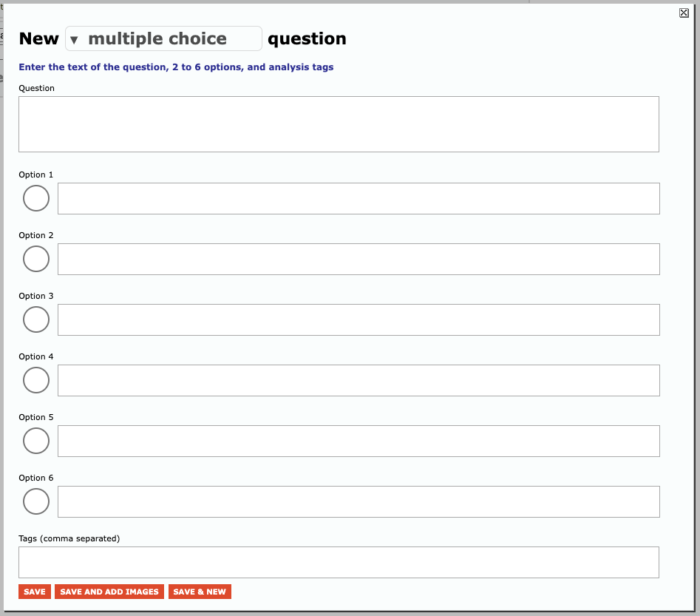Select the Option 6 radio button
The width and height of the screenshot is (700, 616).
coord(36,501)
